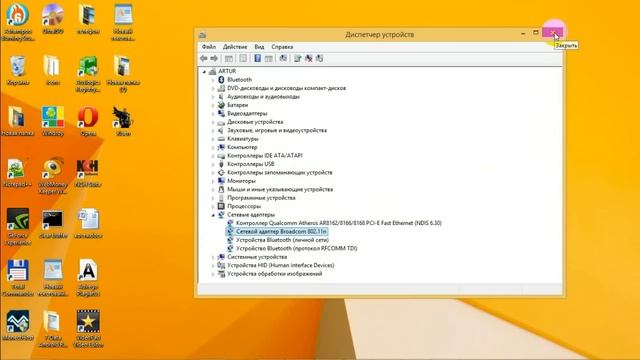Image resolution: width=640 pixels, height=360 pixels.
Task: Select the ARTUR computer name
Action: point(227,71)
